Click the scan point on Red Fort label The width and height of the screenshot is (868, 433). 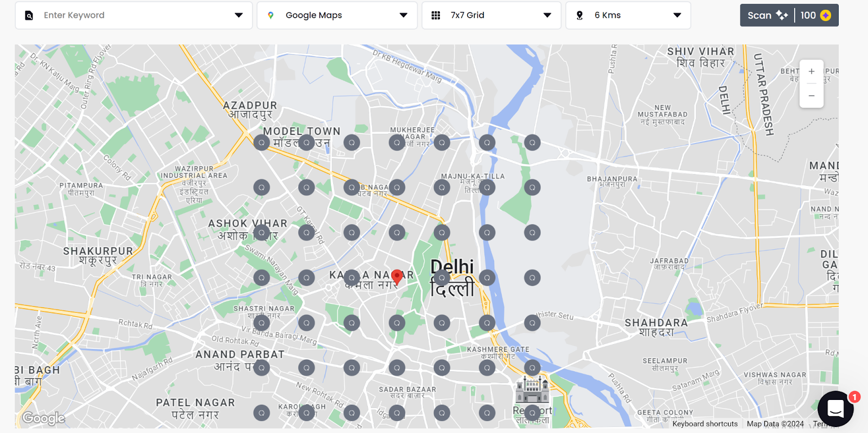click(x=532, y=412)
